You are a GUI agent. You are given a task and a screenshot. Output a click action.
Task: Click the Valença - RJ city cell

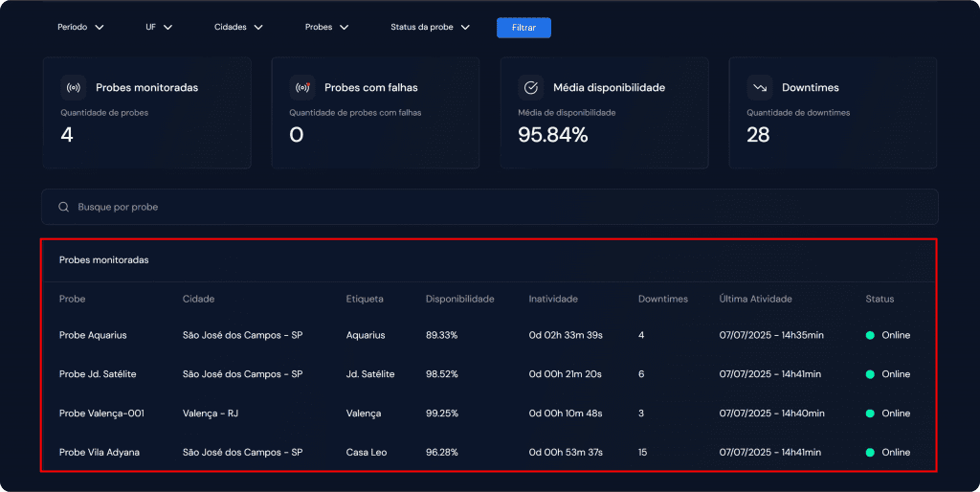(211, 414)
